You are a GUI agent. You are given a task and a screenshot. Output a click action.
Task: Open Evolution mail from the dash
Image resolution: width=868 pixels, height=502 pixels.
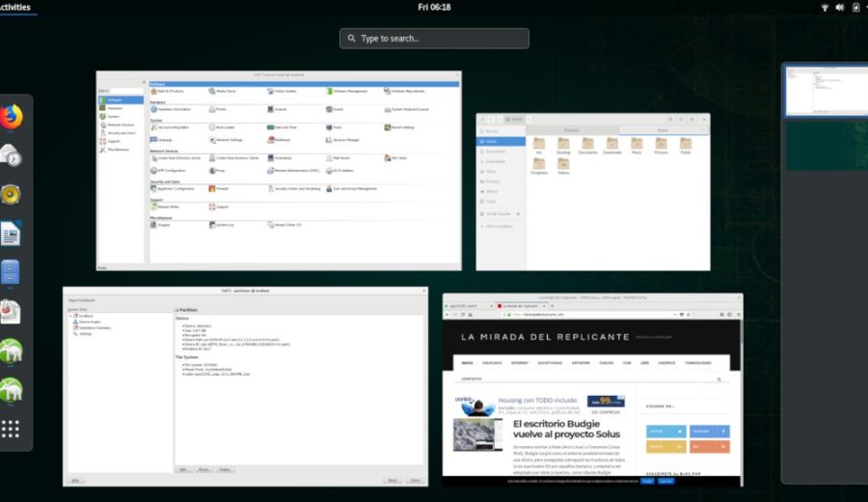(x=11, y=155)
